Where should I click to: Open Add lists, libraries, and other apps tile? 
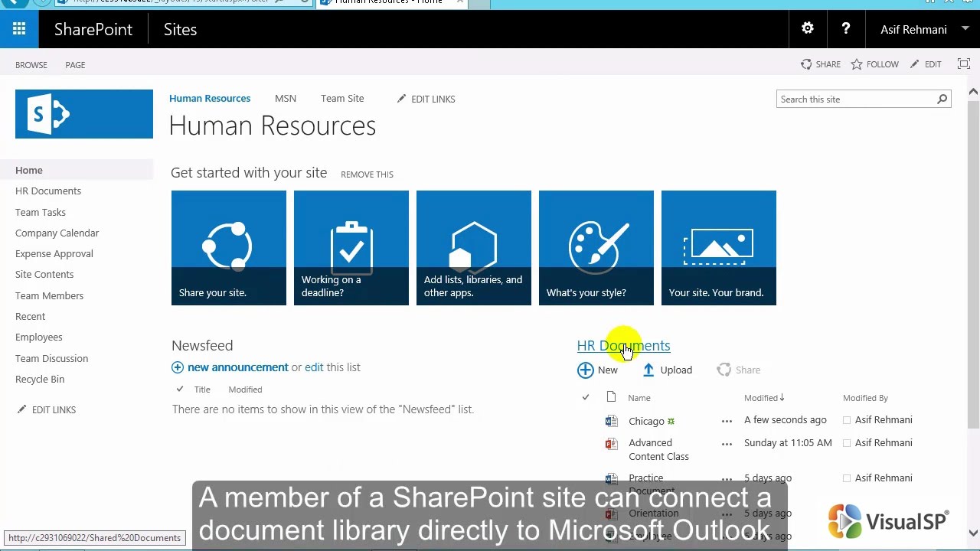[x=474, y=248]
